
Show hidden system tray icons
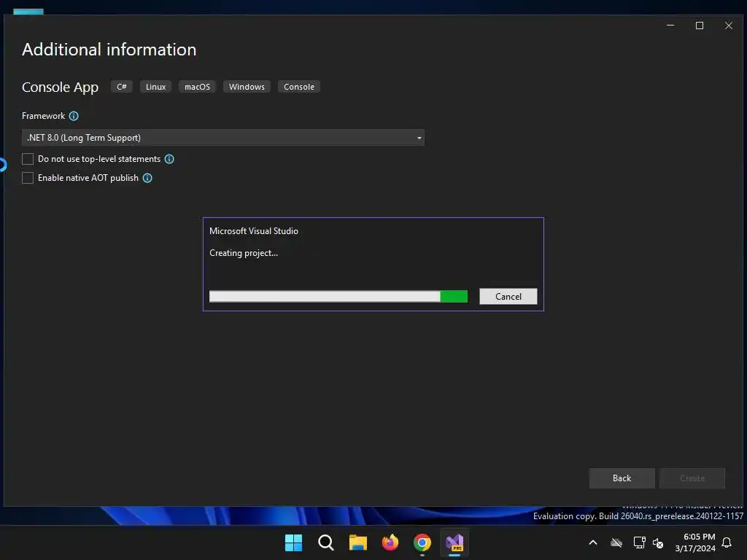(593, 542)
